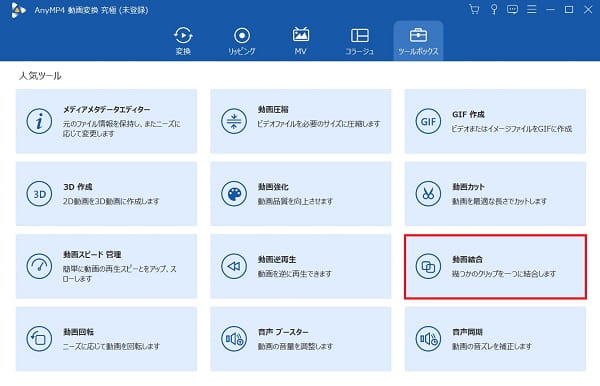
Task: Open the 動画スピード管理 tool card
Action: coord(106,266)
